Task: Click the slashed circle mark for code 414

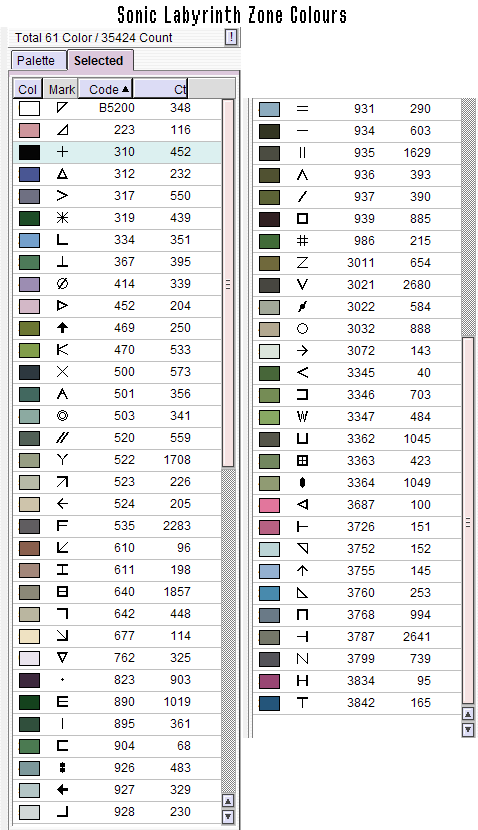Action: (62, 284)
